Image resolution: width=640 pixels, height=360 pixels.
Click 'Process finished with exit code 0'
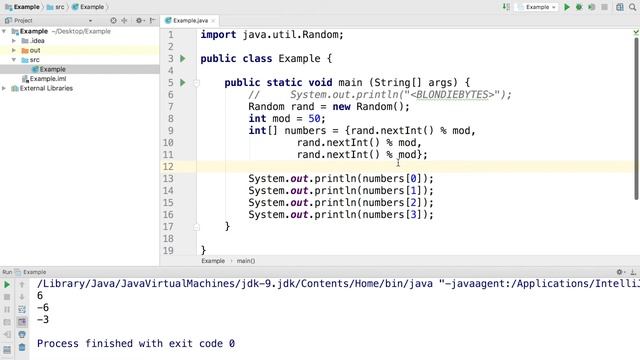coord(136,344)
